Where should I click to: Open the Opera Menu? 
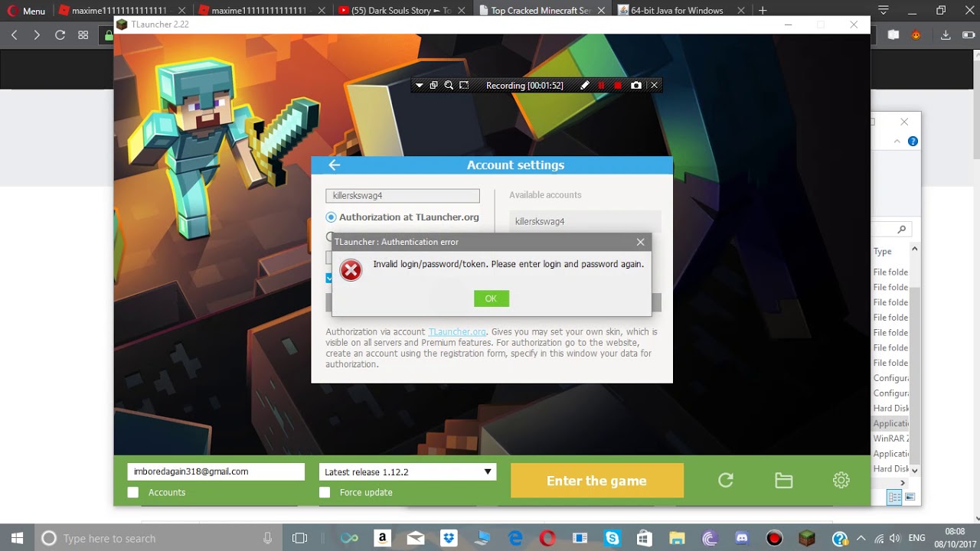[27, 11]
